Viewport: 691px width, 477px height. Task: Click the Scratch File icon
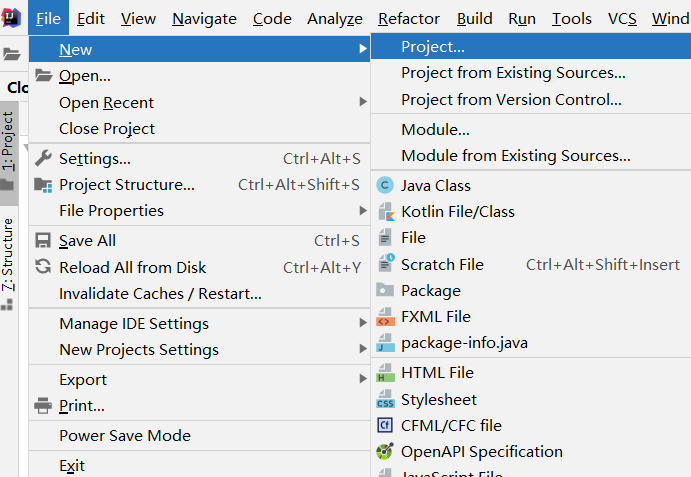click(x=385, y=265)
